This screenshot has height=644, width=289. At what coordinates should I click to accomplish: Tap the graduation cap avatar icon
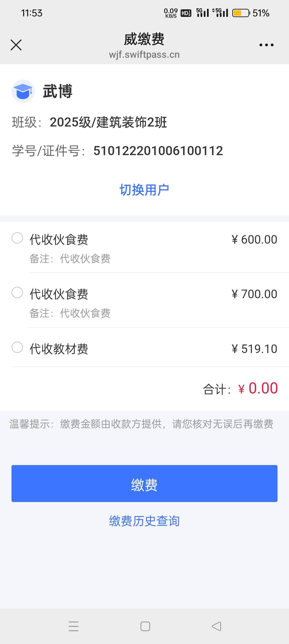pyautogui.click(x=23, y=91)
